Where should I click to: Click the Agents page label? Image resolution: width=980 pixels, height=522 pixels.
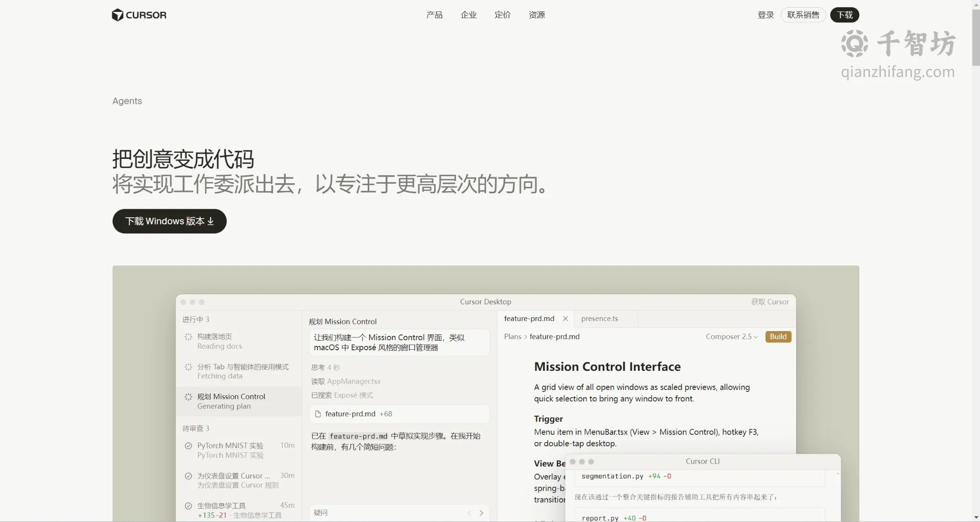(x=127, y=101)
